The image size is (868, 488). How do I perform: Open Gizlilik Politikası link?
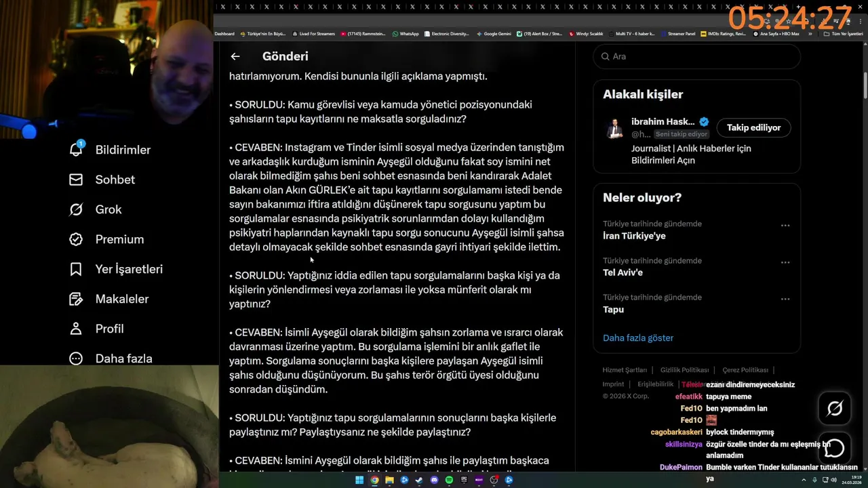click(684, 370)
